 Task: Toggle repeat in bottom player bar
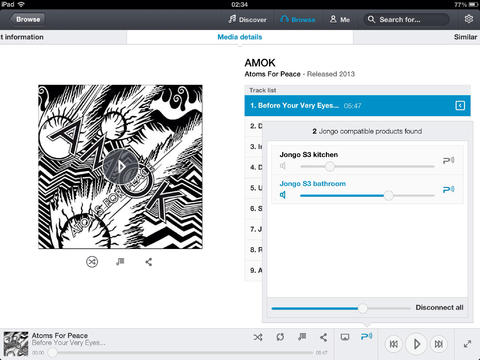point(280,337)
